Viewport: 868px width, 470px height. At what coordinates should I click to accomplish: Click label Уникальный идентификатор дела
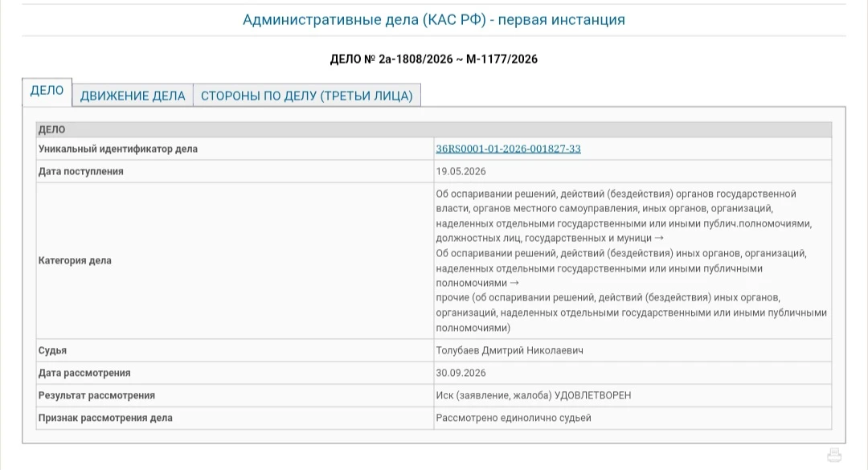point(118,149)
